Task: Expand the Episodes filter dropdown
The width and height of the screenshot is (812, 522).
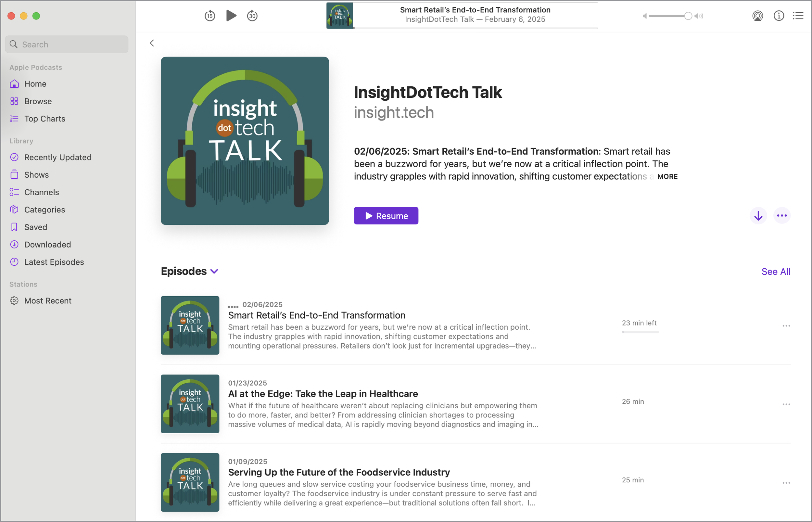Action: point(214,272)
